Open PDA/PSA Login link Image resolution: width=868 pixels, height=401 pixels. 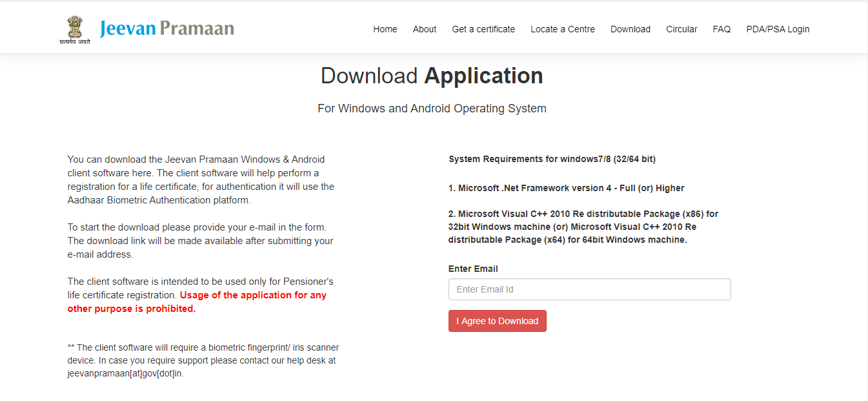(x=778, y=29)
